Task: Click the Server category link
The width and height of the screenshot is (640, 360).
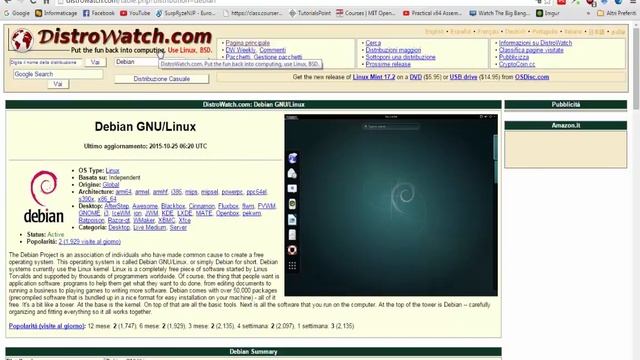Action: [x=178, y=228]
